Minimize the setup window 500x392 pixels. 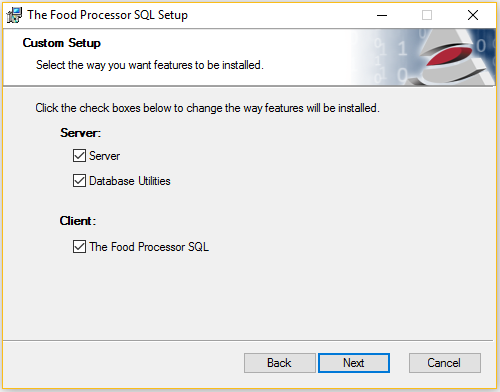coord(382,15)
